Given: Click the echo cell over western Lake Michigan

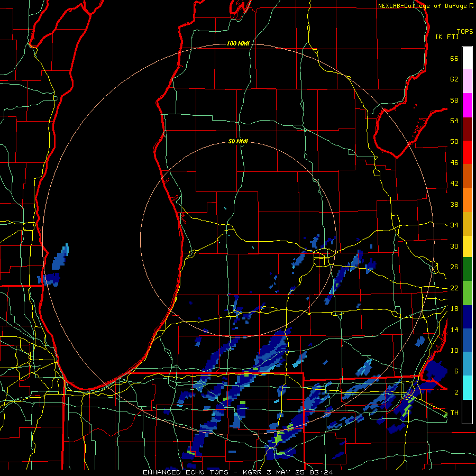Looking at the screenshot, I should pyautogui.click(x=60, y=257).
